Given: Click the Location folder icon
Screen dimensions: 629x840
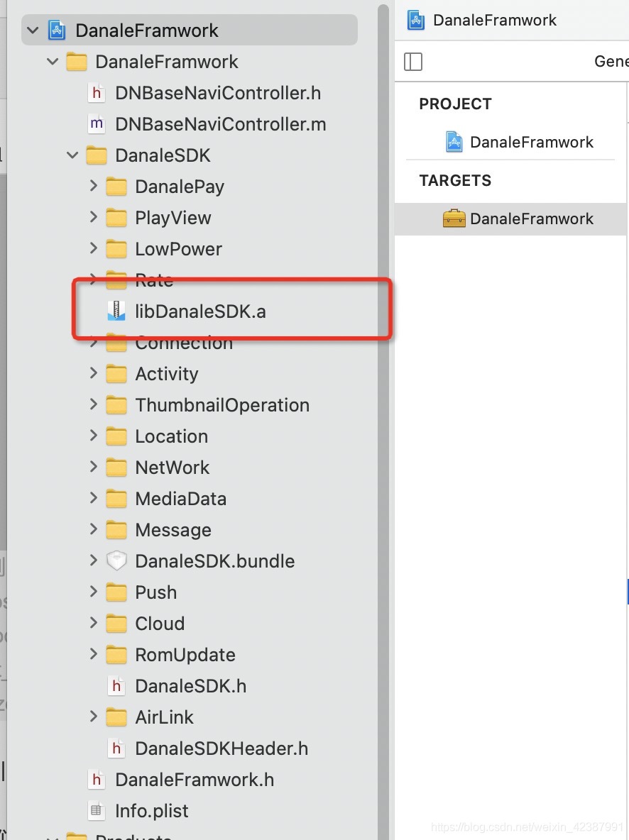Looking at the screenshot, I should tap(116, 436).
